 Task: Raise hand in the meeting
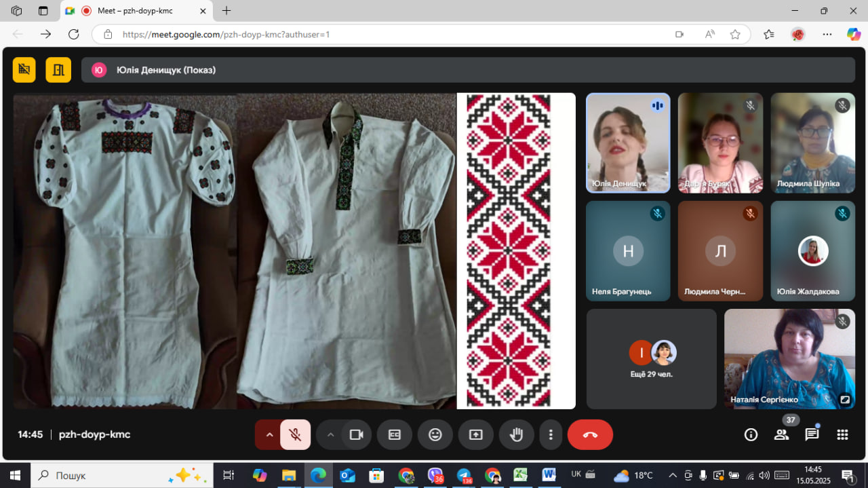point(517,435)
